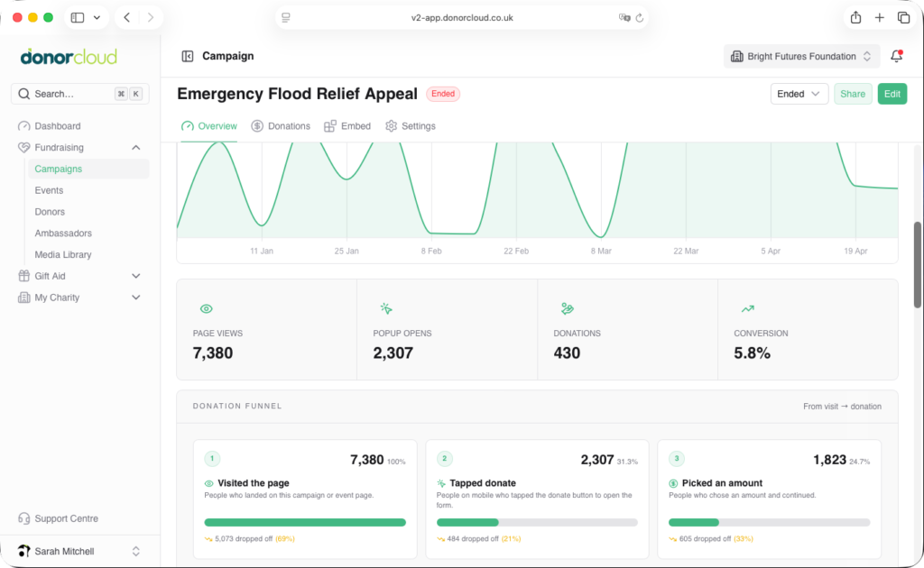Click the Support Centre headset icon
The width and height of the screenshot is (924, 568).
point(23,518)
